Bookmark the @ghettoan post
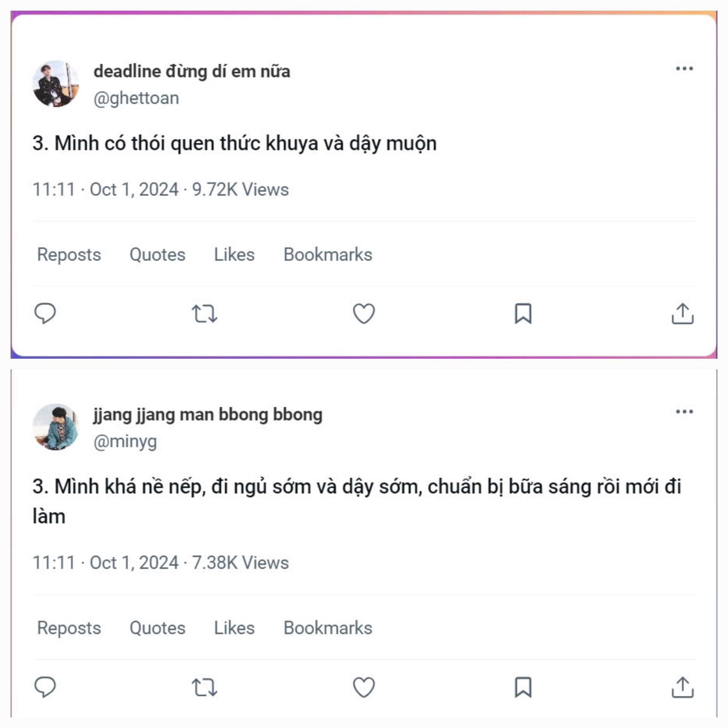Image resolution: width=728 pixels, height=728 pixels. click(523, 314)
